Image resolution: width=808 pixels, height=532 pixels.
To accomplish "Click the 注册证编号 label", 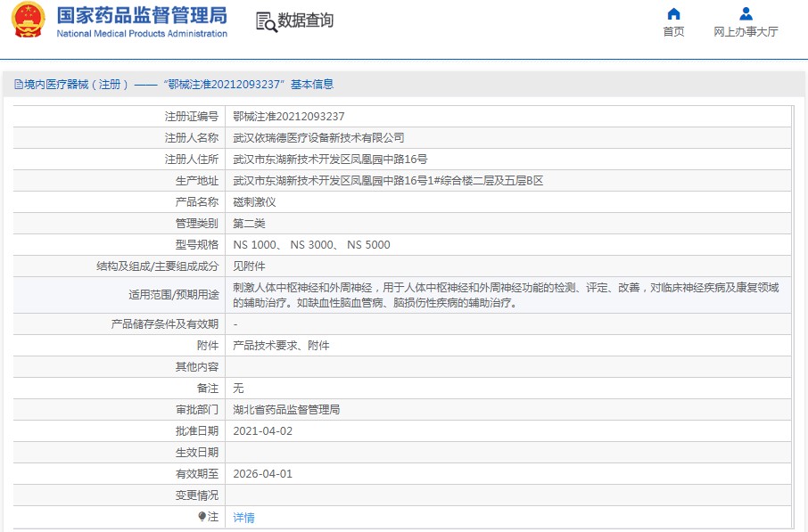I will pyautogui.click(x=191, y=117).
